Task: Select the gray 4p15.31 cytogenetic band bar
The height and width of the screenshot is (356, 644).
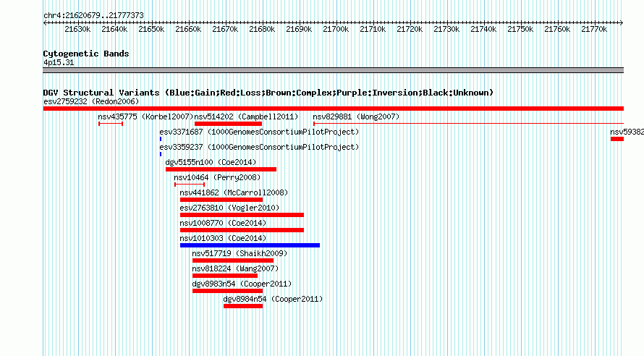Action: pyautogui.click(x=334, y=70)
